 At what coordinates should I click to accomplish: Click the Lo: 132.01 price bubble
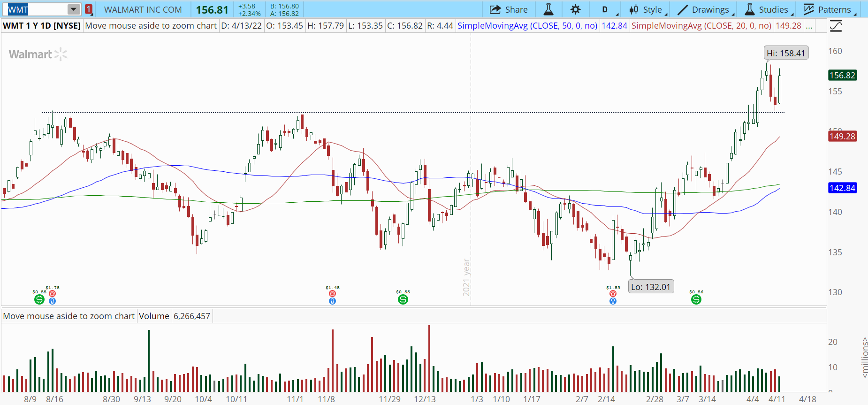pyautogui.click(x=651, y=287)
